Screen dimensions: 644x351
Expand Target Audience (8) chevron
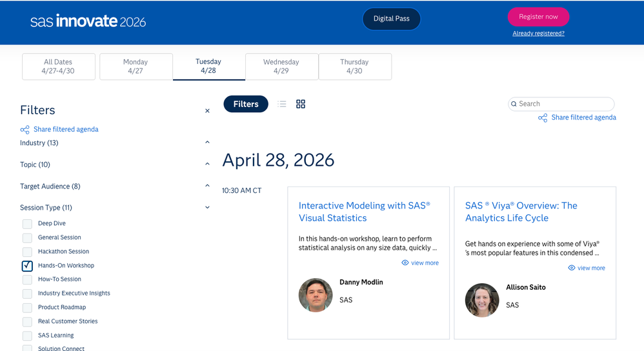(x=207, y=186)
